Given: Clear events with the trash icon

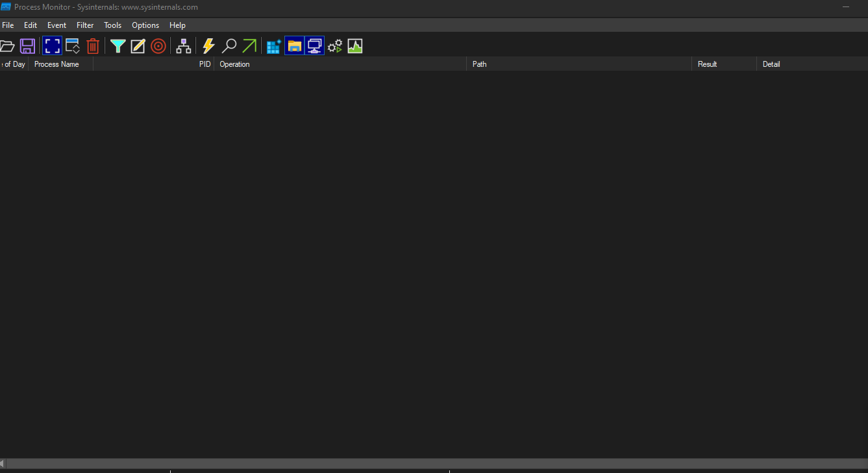Looking at the screenshot, I should (93, 46).
